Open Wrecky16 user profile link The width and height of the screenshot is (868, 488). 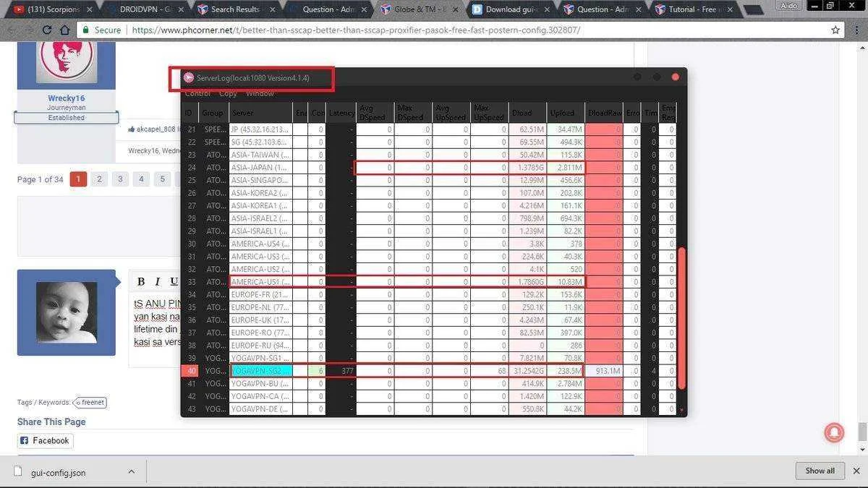point(67,98)
